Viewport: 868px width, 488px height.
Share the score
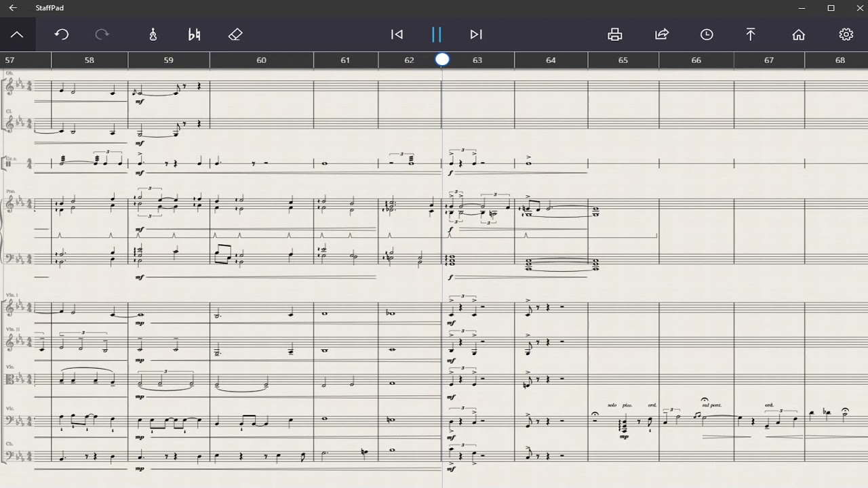click(x=662, y=35)
